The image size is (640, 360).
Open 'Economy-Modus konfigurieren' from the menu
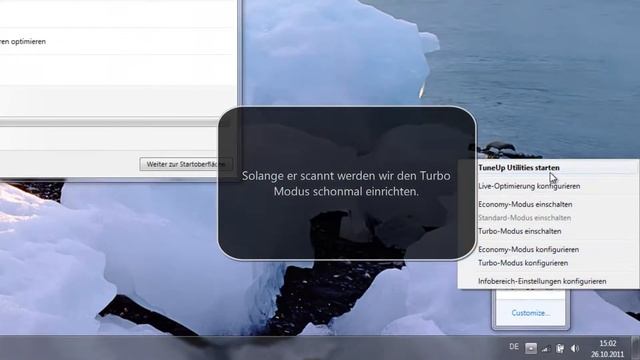point(528,249)
